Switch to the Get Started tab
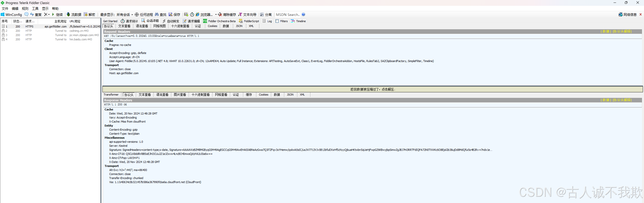This screenshot has height=203, width=644. (110, 21)
